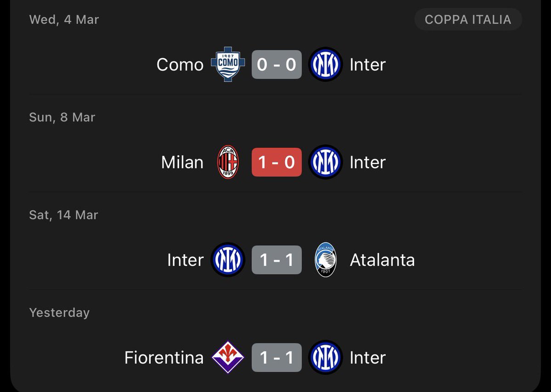Tap the Fiorentina club crest

click(228, 357)
